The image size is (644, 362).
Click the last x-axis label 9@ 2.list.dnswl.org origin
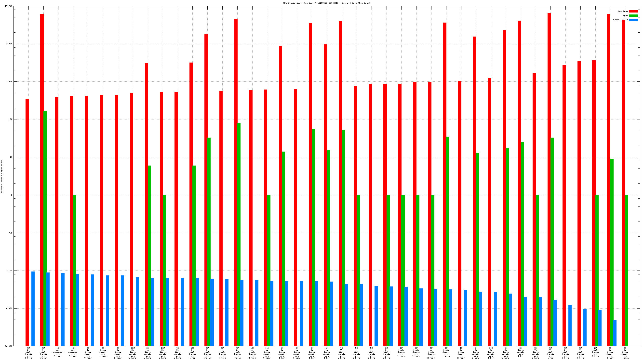tap(625, 353)
